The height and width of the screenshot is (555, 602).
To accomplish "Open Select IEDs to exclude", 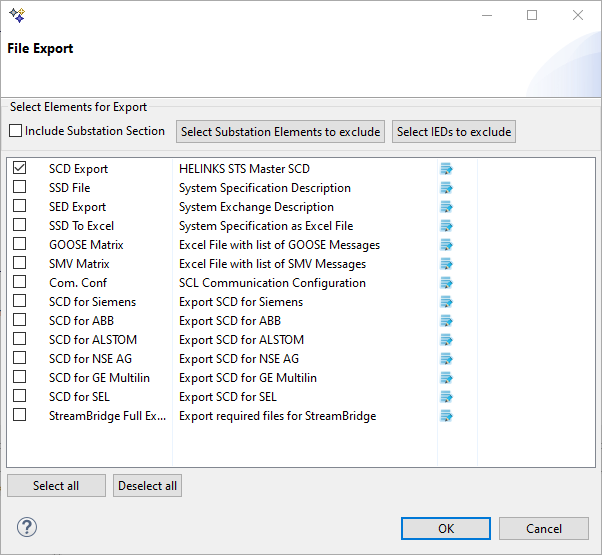I will [x=453, y=132].
